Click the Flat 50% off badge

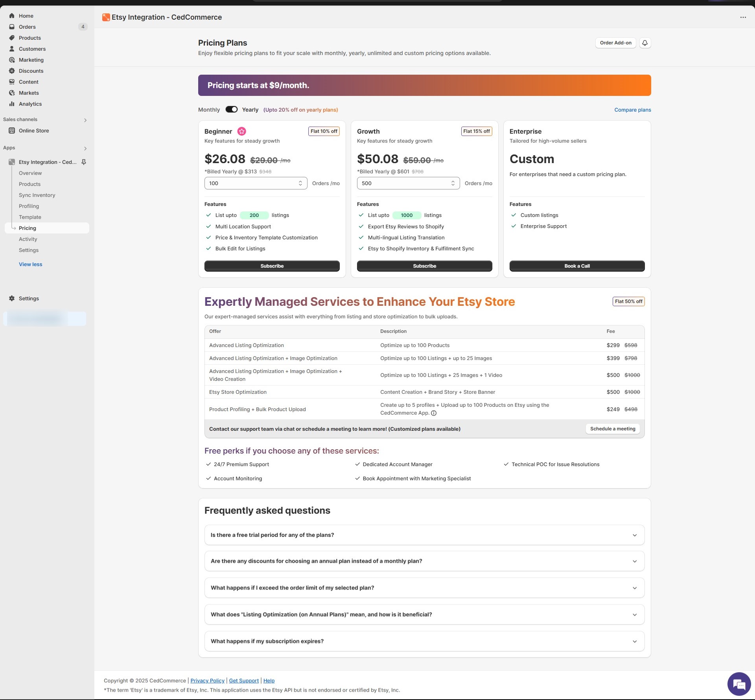tap(628, 301)
